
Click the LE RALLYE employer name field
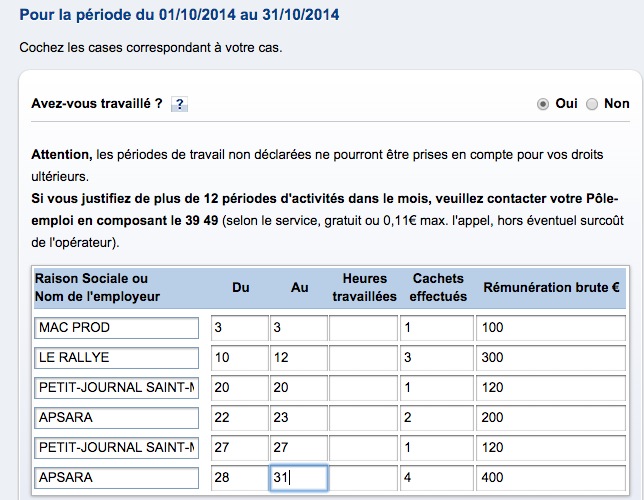[x=116, y=357]
